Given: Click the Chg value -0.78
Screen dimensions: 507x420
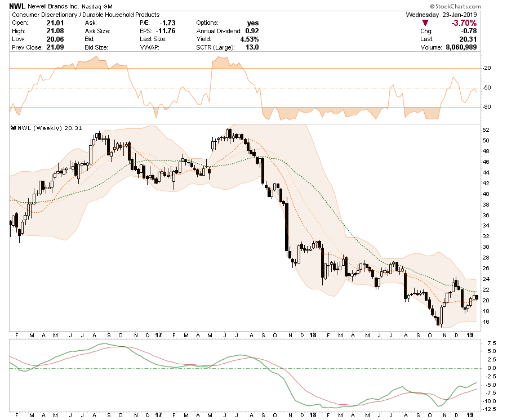Looking at the screenshot, I should pyautogui.click(x=469, y=31).
